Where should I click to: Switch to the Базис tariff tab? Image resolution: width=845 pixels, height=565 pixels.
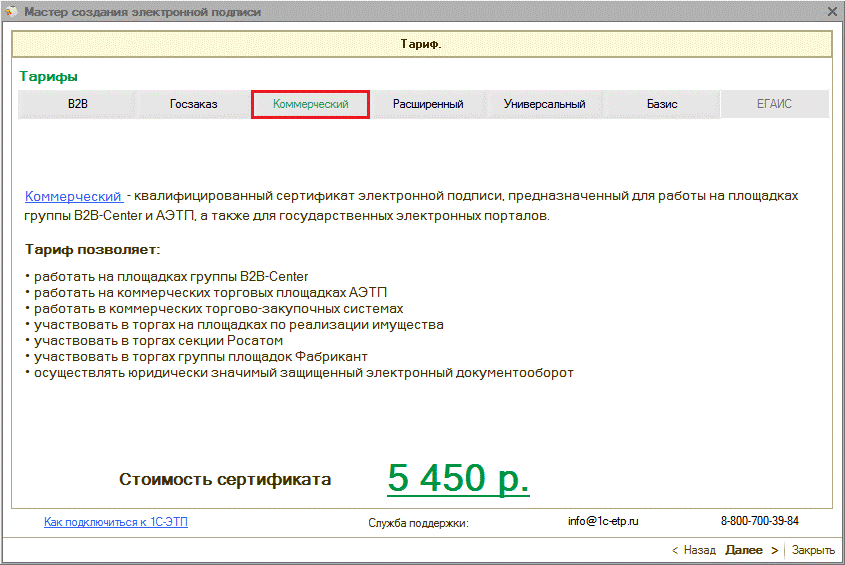(x=662, y=104)
